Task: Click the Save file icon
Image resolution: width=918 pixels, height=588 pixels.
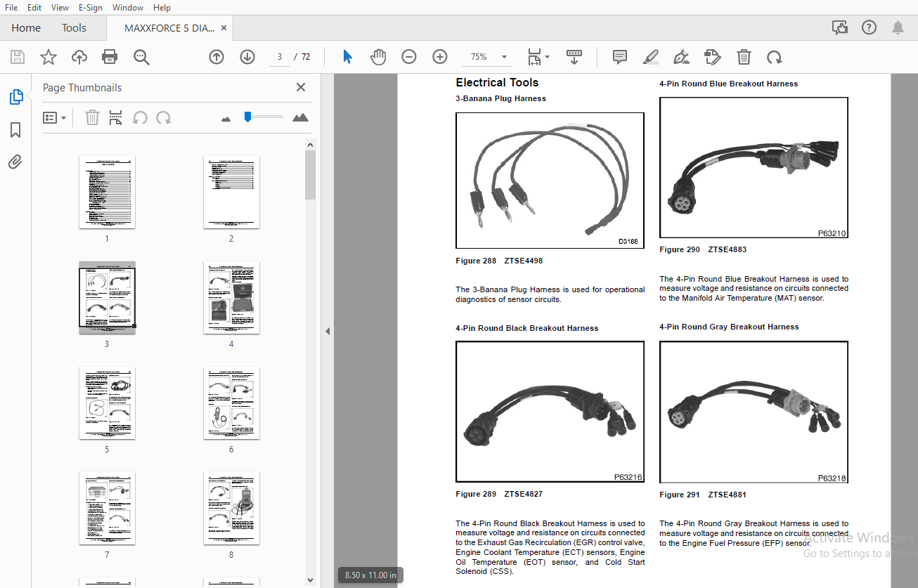Action: coord(18,57)
